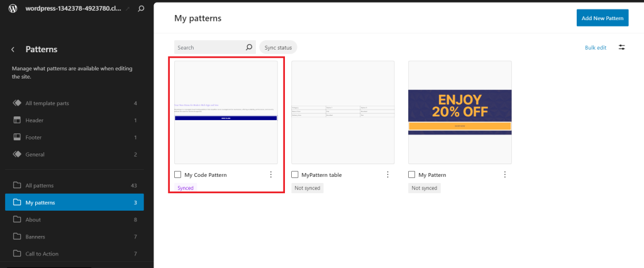Click the All template parts icon
The image size is (644, 268).
tap(17, 103)
